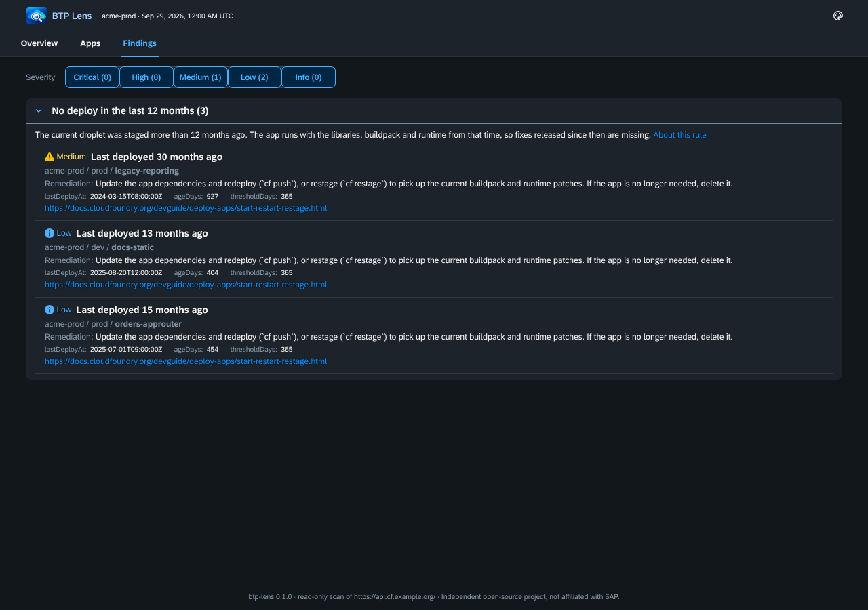
Task: Collapse the No deploy findings chevron
Action: click(x=39, y=110)
